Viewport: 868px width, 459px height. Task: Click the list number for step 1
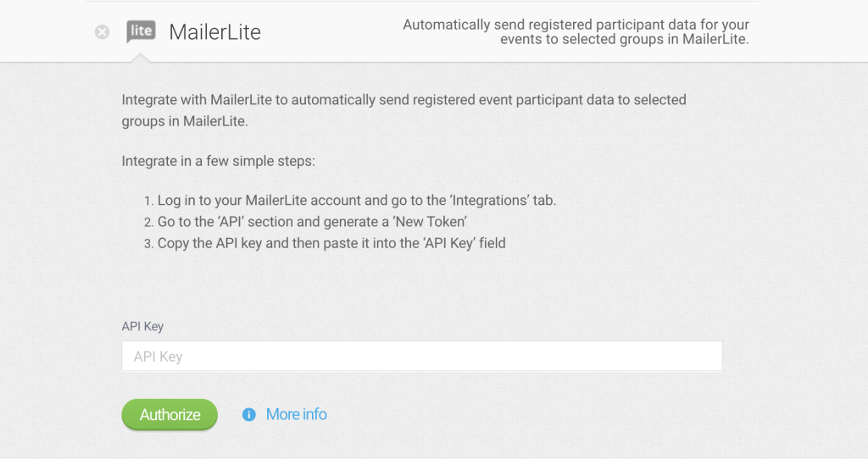[x=147, y=202]
